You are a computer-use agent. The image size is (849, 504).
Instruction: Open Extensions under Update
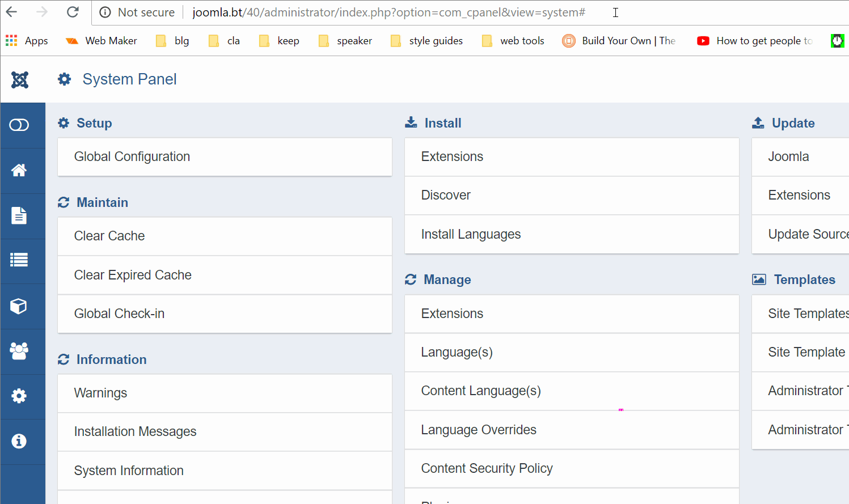800,196
